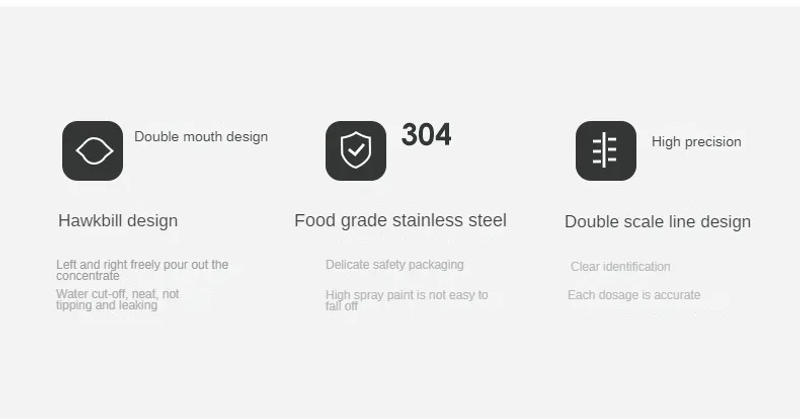
Task: Click the leaf-shaped double mouth icon
Action: coord(92,151)
